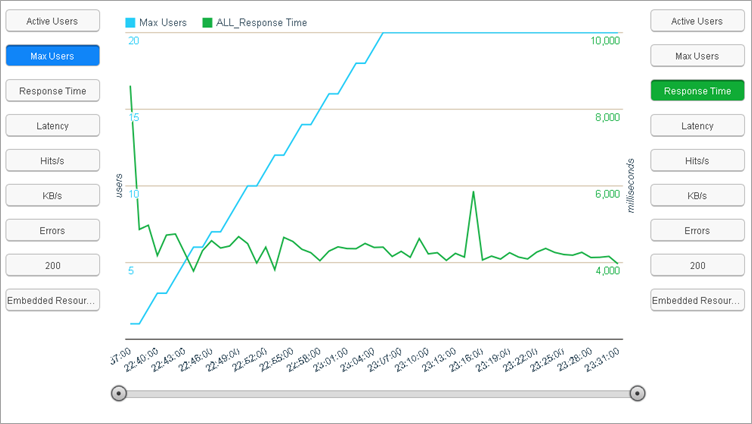Enable Response Time in left panel
The width and height of the screenshot is (752, 424).
click(53, 91)
